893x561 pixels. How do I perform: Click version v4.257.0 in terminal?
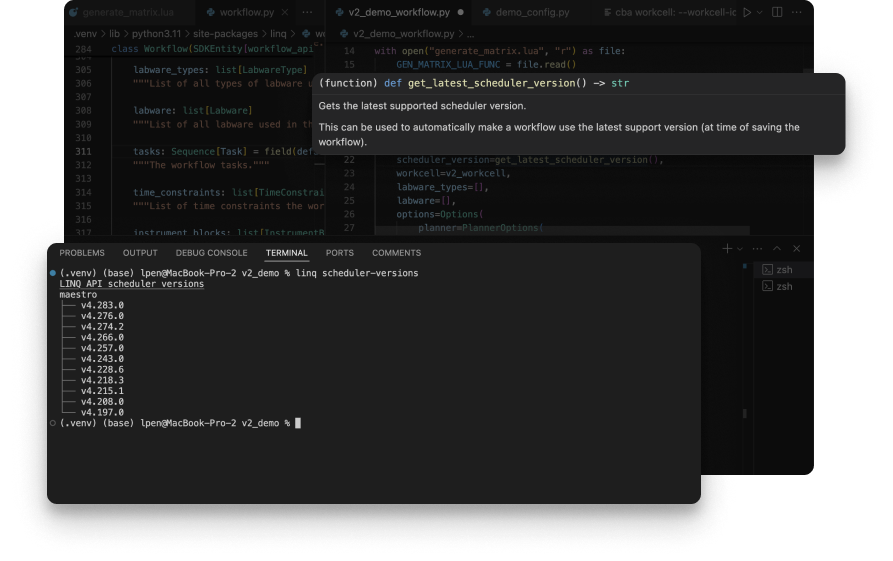tap(102, 348)
